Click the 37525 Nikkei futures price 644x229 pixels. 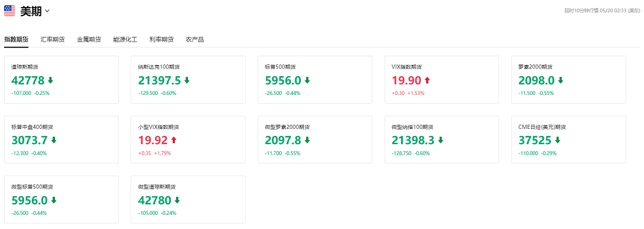coord(535,141)
